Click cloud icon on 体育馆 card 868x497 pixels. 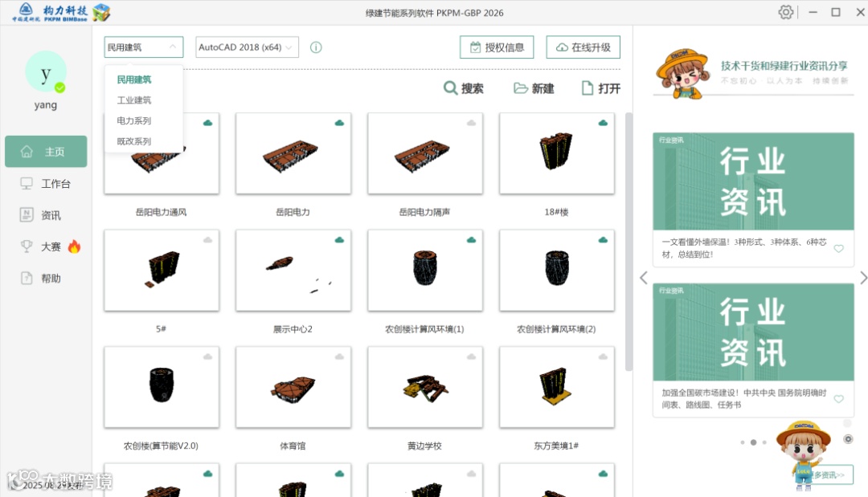pos(339,356)
